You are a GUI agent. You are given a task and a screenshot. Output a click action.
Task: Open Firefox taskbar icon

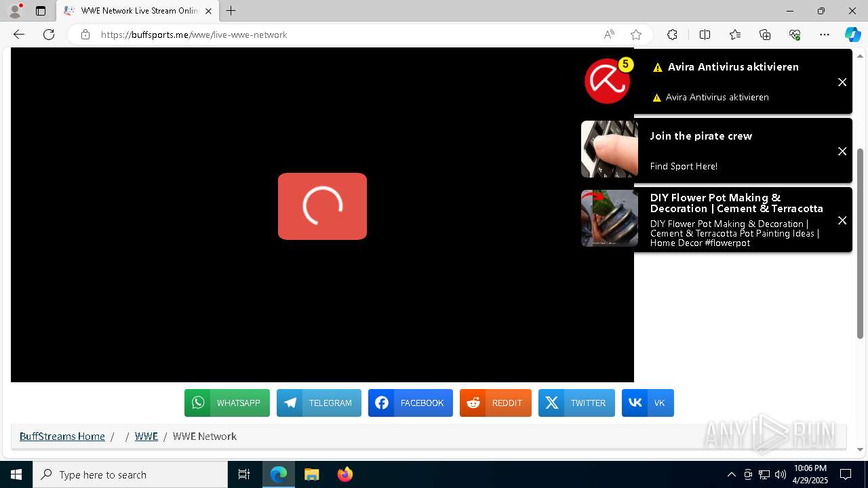point(344,474)
